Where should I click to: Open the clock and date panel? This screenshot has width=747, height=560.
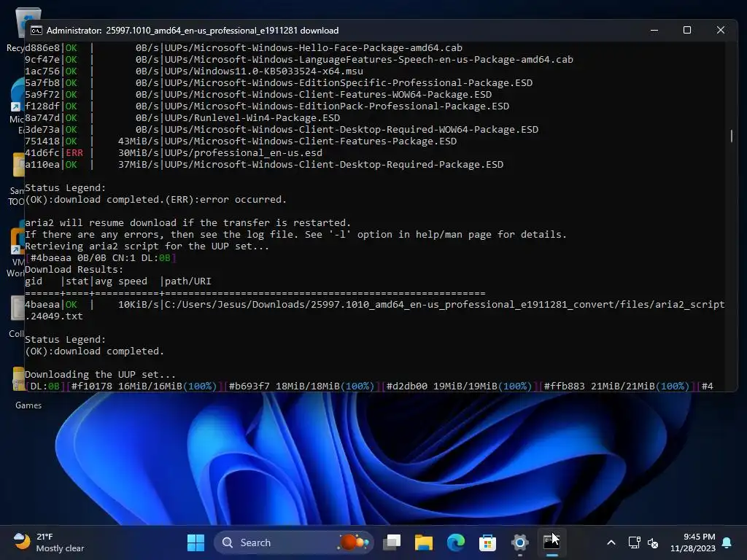point(693,542)
